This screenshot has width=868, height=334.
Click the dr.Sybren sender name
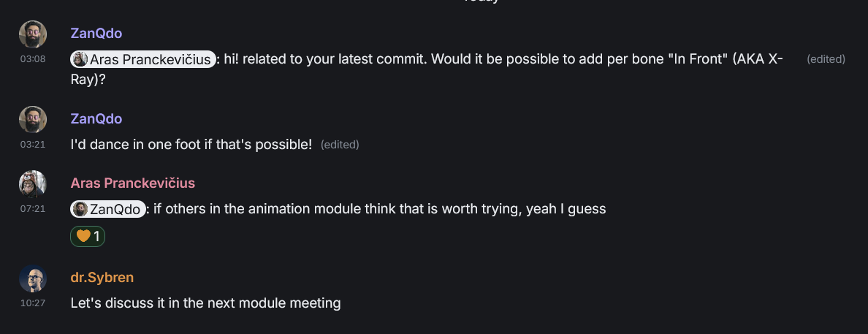click(102, 277)
